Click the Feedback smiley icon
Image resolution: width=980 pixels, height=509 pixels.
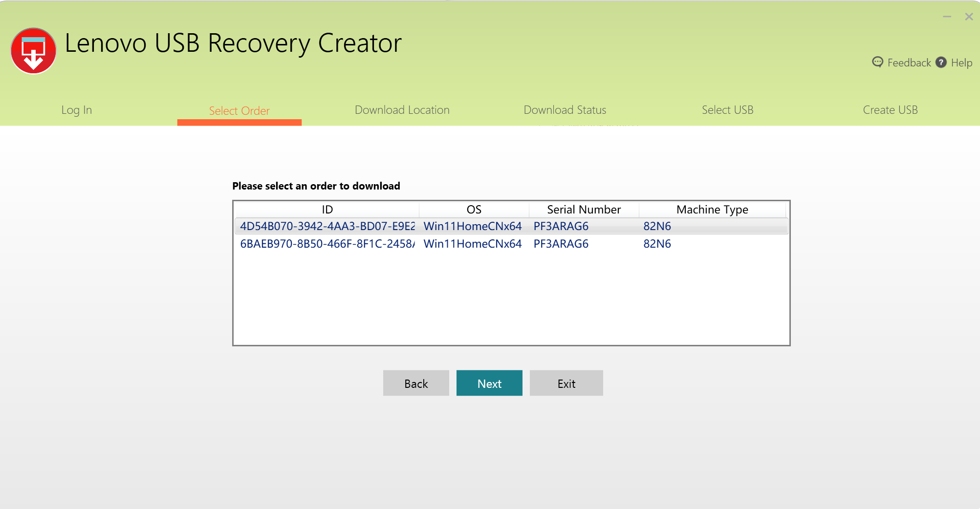click(877, 62)
